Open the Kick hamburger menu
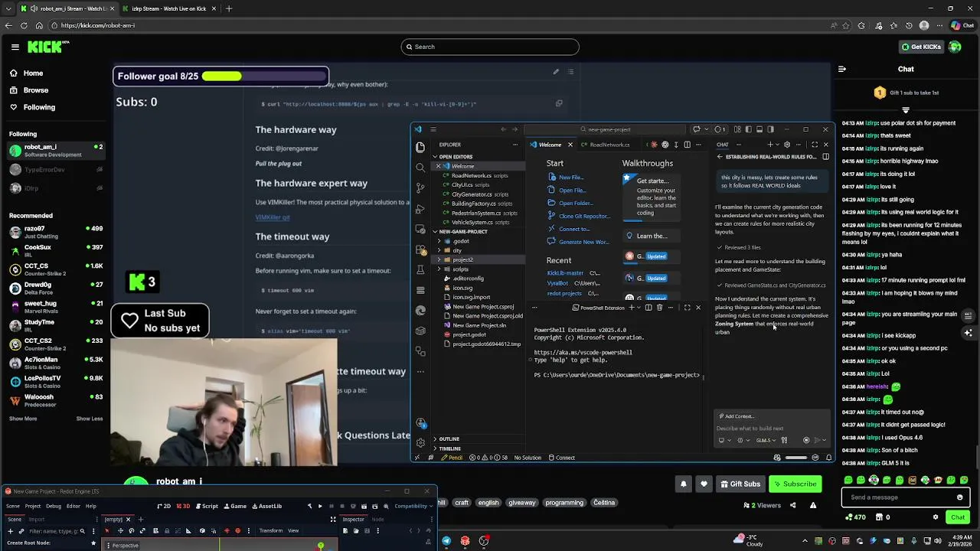The image size is (980, 551). tap(15, 47)
